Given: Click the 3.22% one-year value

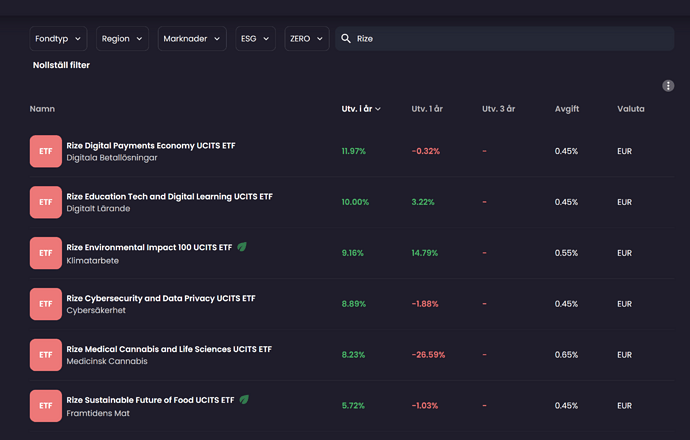Looking at the screenshot, I should pos(423,202).
